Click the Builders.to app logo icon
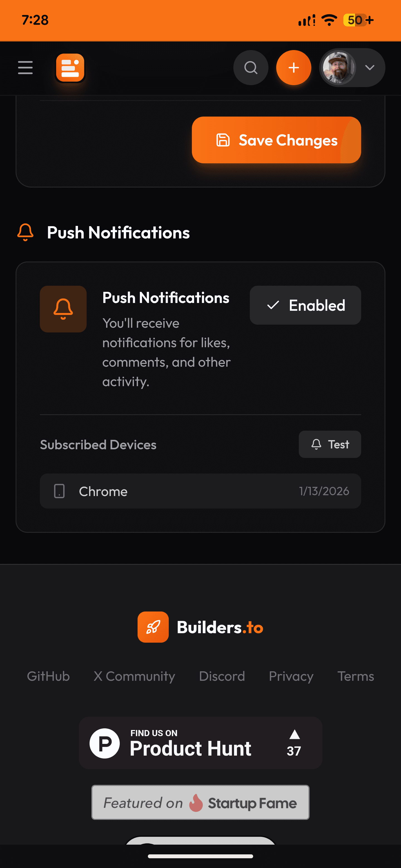Viewport: 401px width, 868px height. [x=70, y=67]
